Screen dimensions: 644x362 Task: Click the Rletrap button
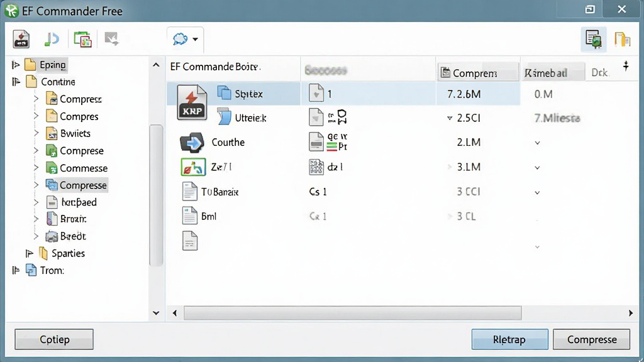pyautogui.click(x=509, y=339)
